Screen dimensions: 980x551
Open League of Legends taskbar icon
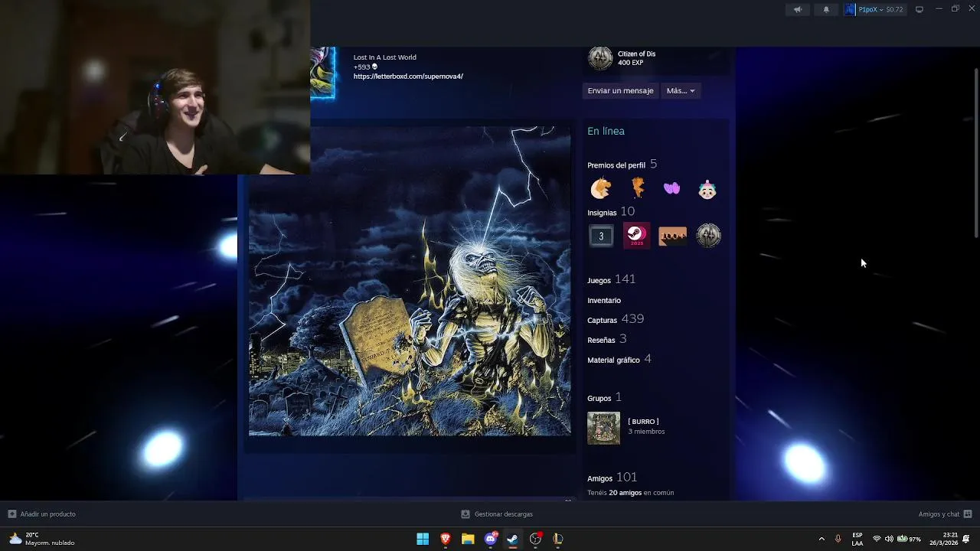558,539
